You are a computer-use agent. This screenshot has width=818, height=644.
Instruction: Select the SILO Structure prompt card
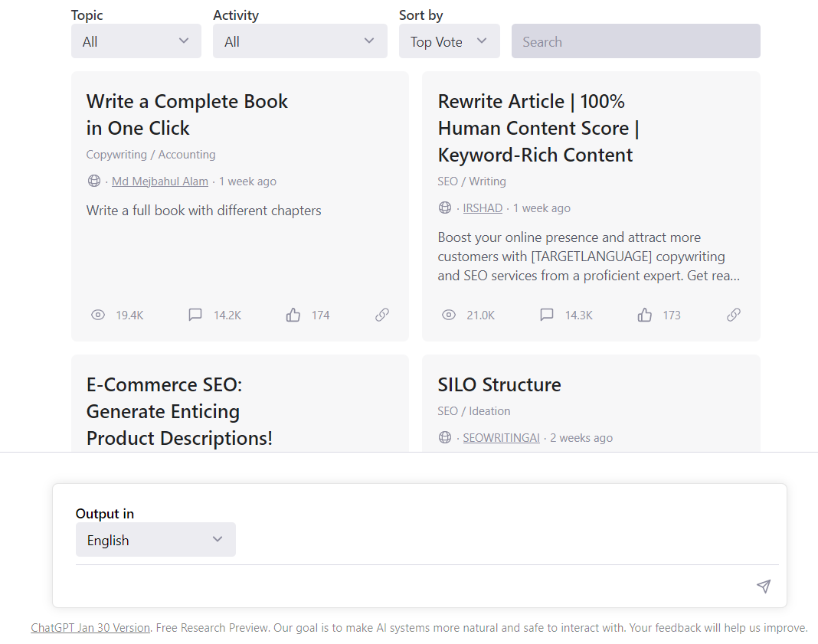[x=591, y=404]
